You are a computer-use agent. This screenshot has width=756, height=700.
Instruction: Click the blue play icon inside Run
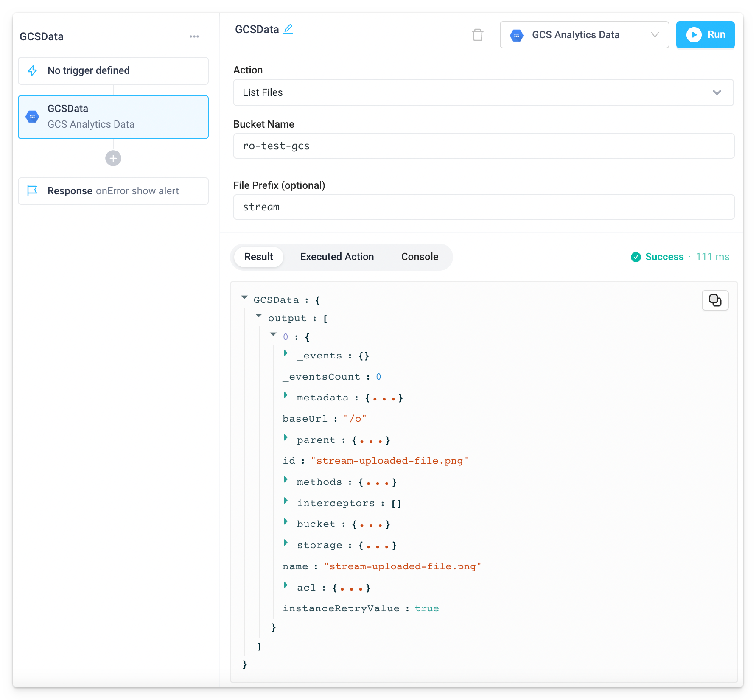click(694, 35)
